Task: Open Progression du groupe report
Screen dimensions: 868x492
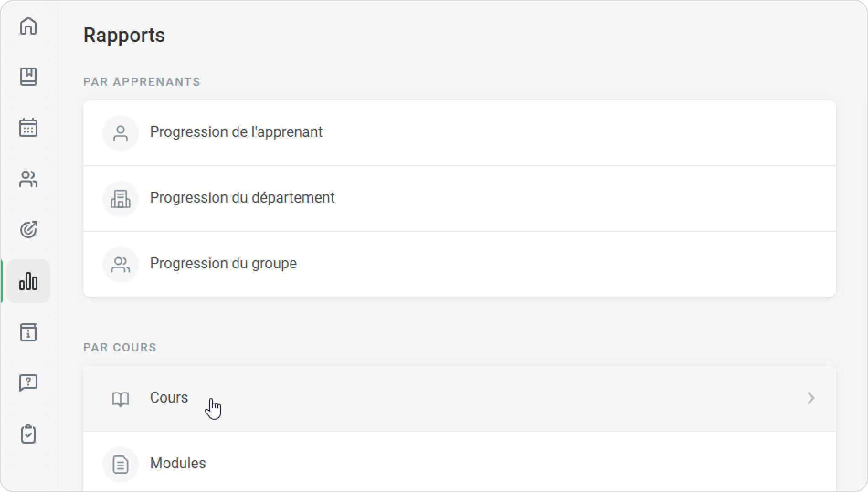Action: pos(223,264)
